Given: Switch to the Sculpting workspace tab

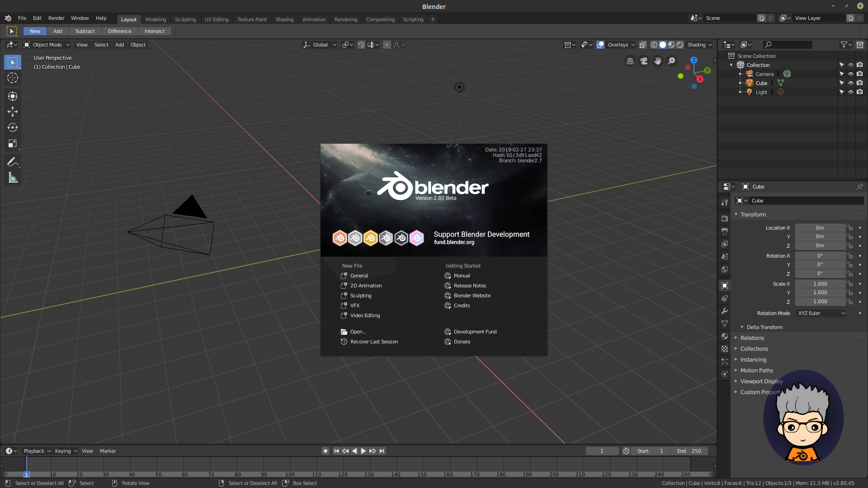Looking at the screenshot, I should (x=185, y=19).
